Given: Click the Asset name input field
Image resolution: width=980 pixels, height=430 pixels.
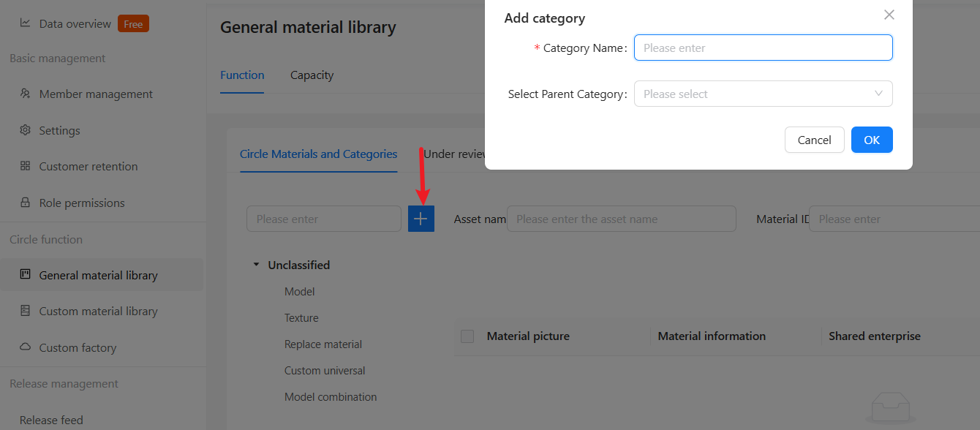Looking at the screenshot, I should click(622, 219).
